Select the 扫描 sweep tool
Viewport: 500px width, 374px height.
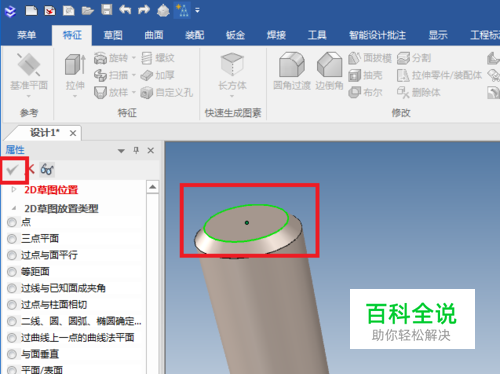click(111, 75)
